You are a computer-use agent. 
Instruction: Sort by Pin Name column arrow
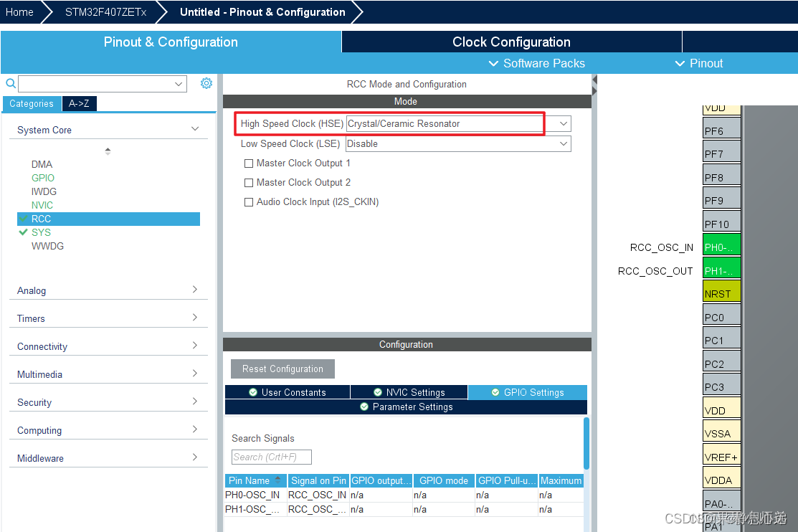coord(278,480)
